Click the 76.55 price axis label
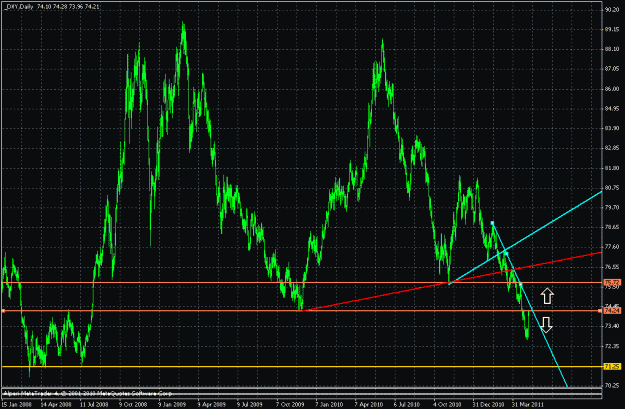The height and width of the screenshot is (409, 625). [x=612, y=267]
